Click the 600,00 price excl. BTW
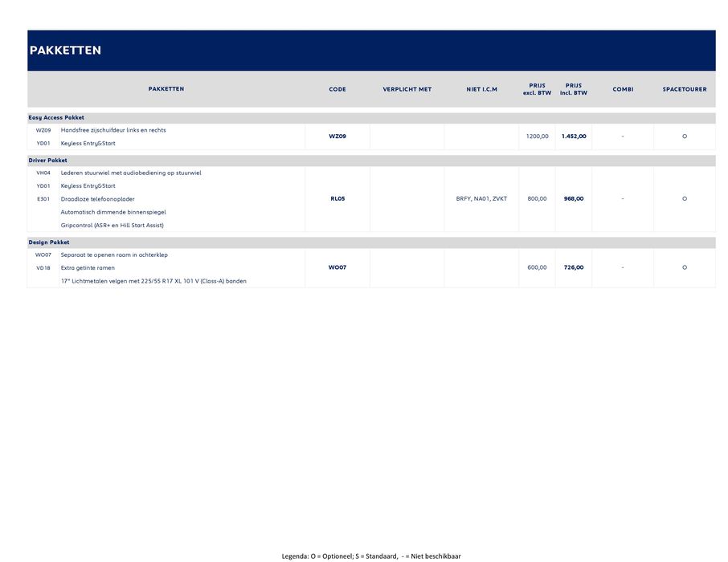The height and width of the screenshot is (562, 728). coord(538,267)
